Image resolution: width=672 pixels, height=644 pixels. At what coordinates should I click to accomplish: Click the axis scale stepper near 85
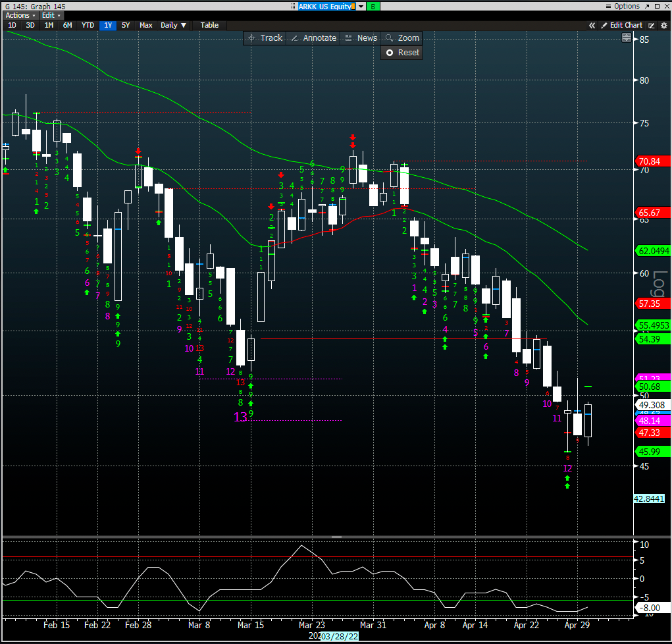[x=626, y=38]
